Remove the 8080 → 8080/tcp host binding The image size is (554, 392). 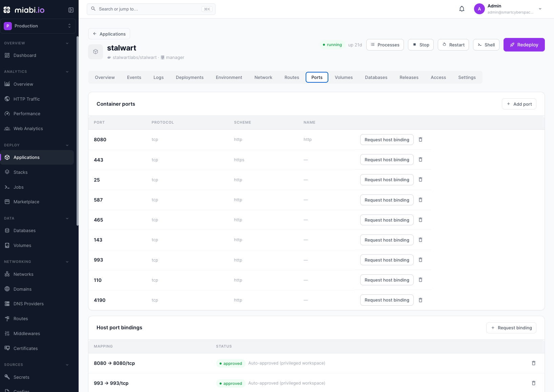[534, 363]
